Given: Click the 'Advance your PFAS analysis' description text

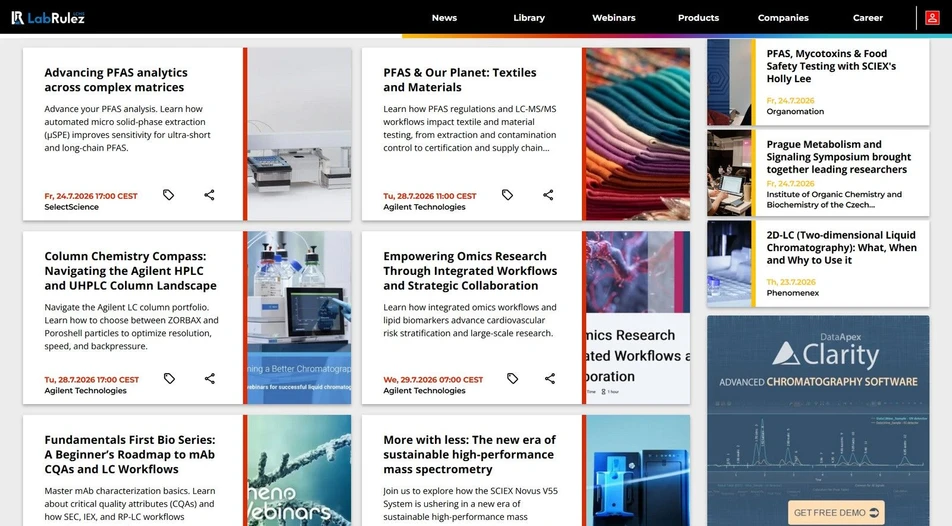Looking at the screenshot, I should (128, 128).
